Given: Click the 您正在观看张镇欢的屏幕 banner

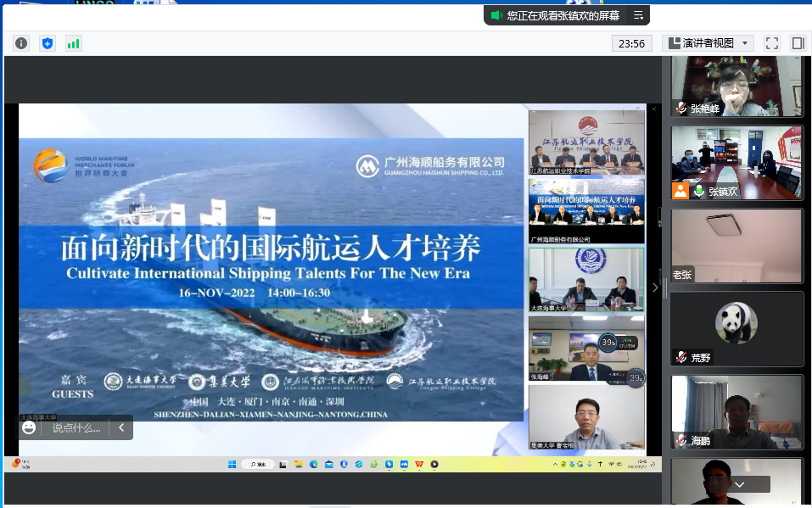Looking at the screenshot, I should [x=562, y=15].
